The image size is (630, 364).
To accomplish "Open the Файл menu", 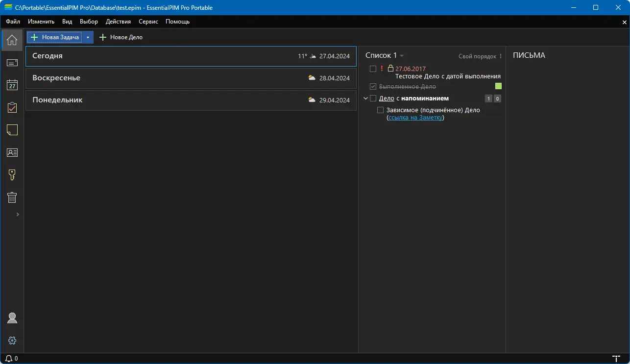I will coord(13,22).
